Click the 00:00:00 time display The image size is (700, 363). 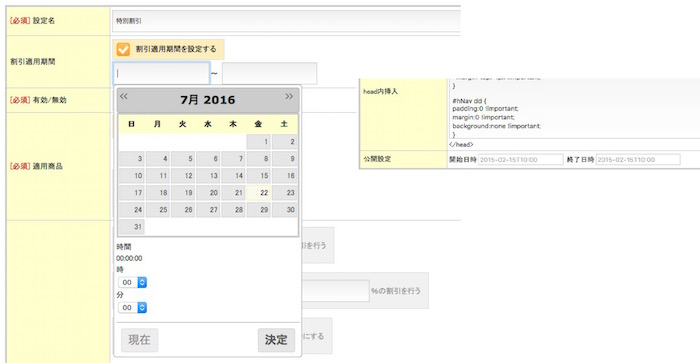129,259
